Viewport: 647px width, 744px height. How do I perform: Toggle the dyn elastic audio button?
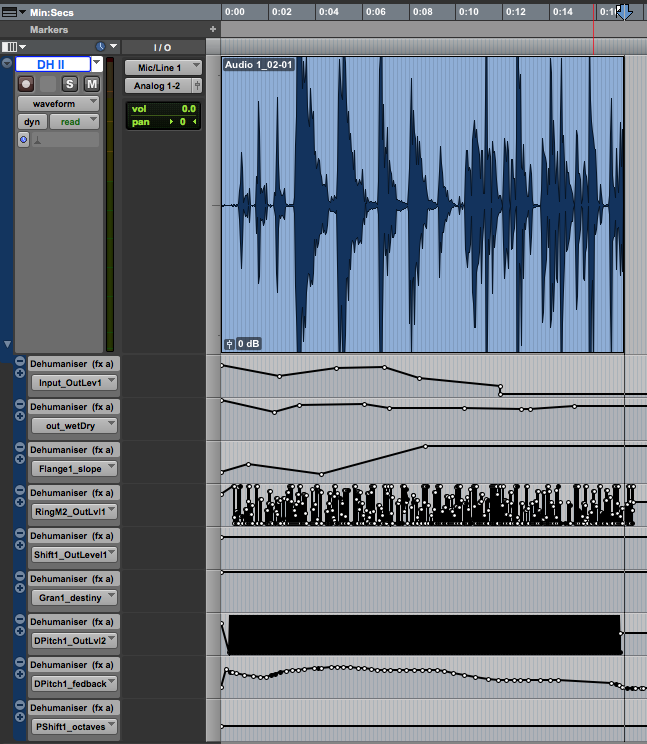tap(31, 122)
